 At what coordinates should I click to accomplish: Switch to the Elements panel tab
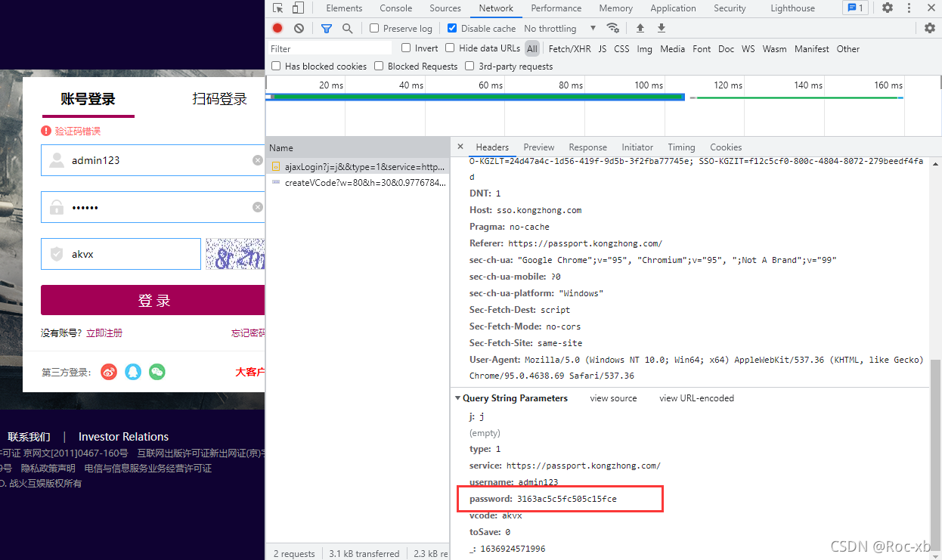point(344,8)
